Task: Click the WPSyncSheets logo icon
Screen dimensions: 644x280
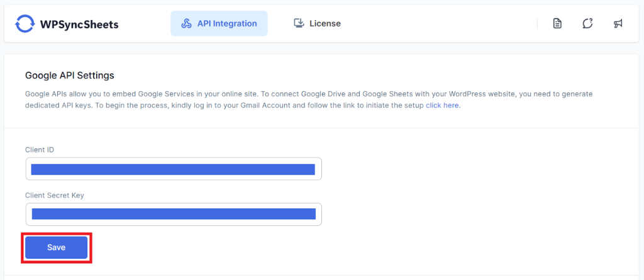Action: 25,24
